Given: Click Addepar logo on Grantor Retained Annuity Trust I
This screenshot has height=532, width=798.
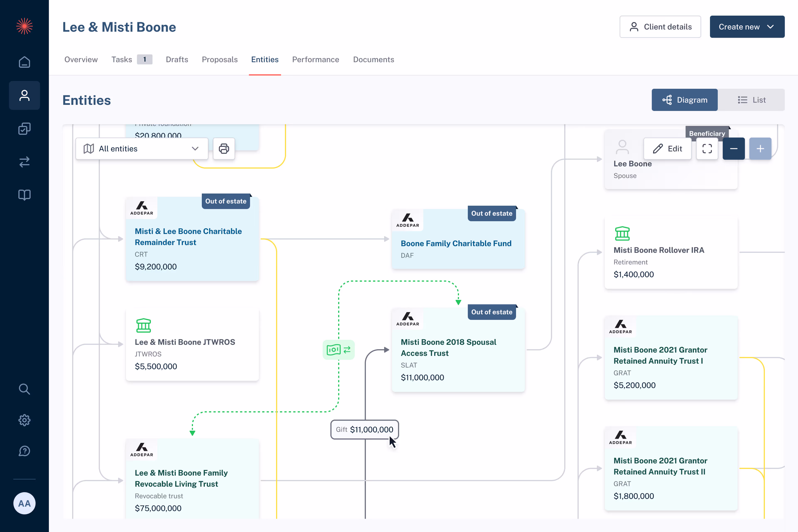Looking at the screenshot, I should click(621, 327).
